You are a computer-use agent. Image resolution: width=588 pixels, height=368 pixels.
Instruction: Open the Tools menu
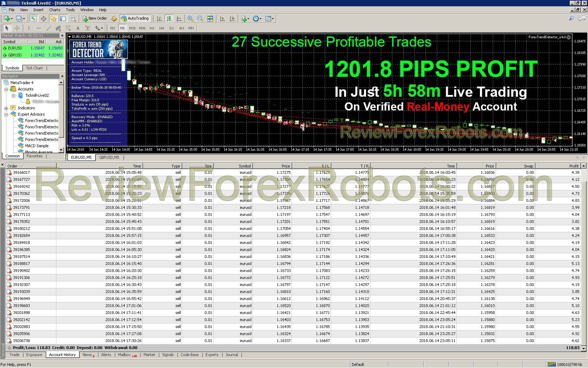pos(70,10)
